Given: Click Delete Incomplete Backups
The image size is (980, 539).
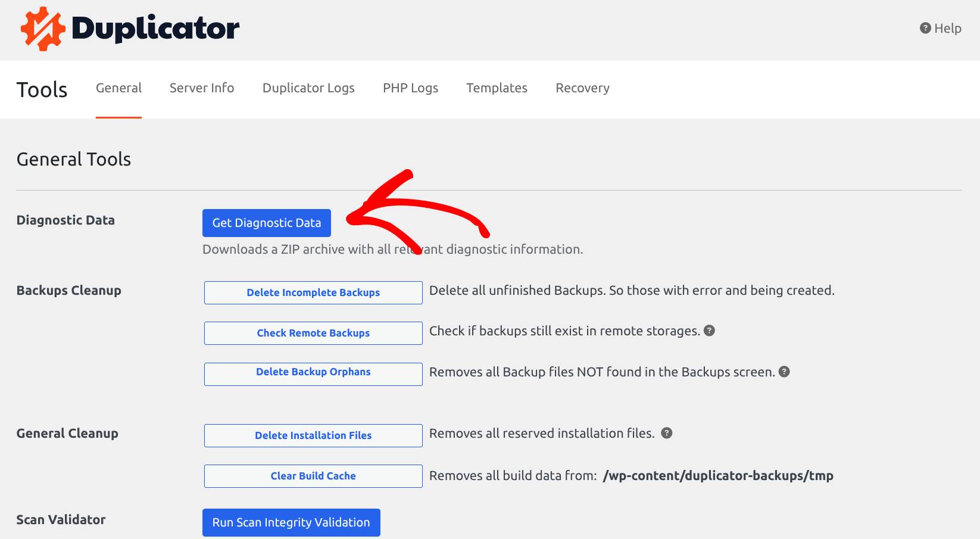Looking at the screenshot, I should coord(313,292).
